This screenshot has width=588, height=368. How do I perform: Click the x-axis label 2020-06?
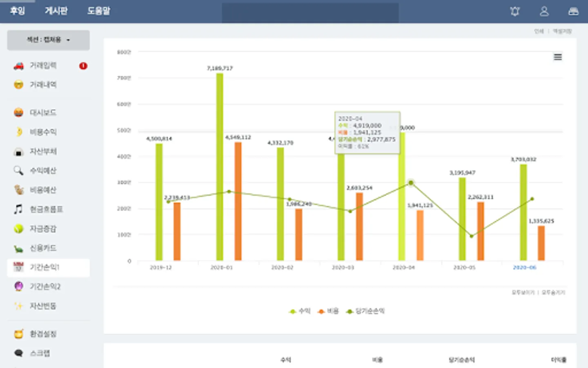525,267
